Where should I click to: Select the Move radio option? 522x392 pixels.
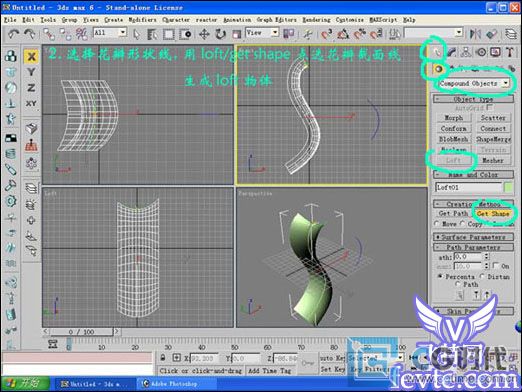(437, 224)
